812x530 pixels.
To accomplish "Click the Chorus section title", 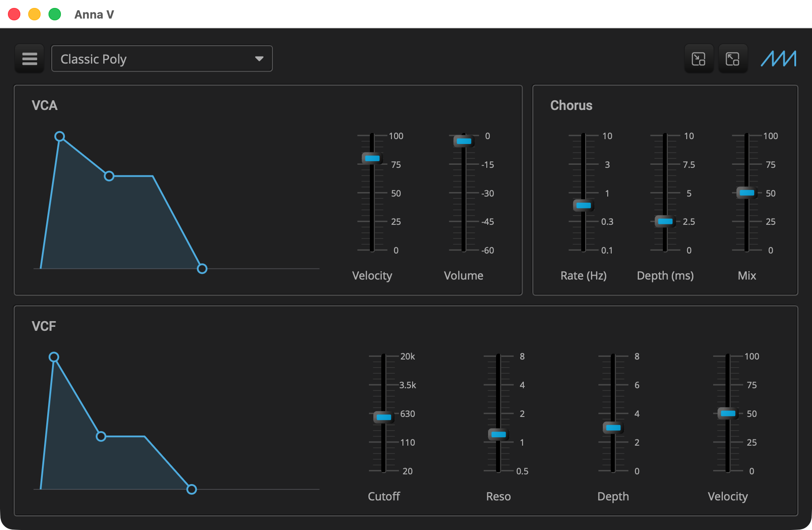I will click(571, 106).
